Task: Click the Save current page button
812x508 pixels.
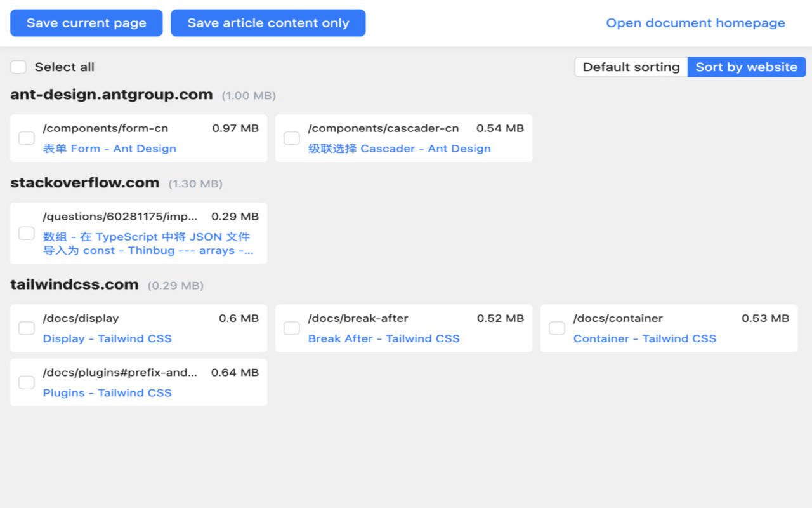Action: click(x=86, y=23)
